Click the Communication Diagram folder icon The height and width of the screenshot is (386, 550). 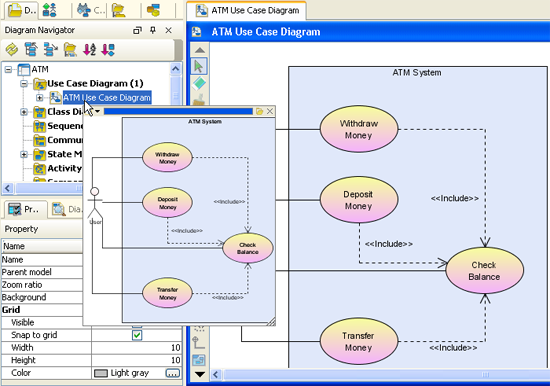click(40, 140)
